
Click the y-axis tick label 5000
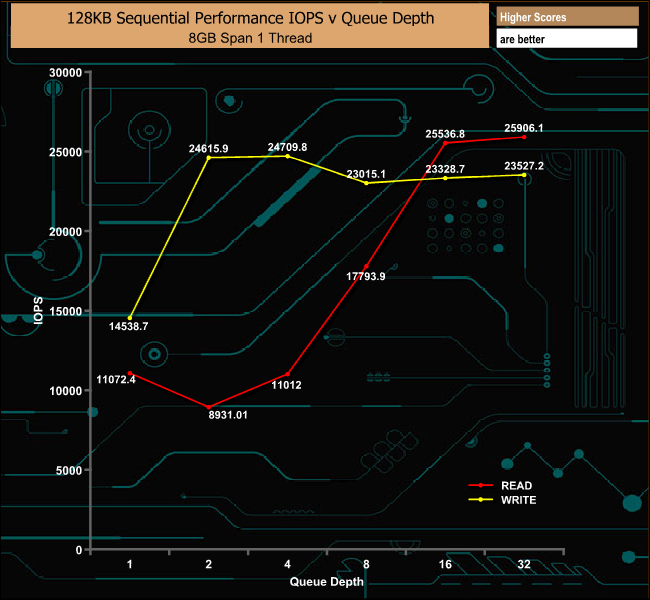point(69,471)
